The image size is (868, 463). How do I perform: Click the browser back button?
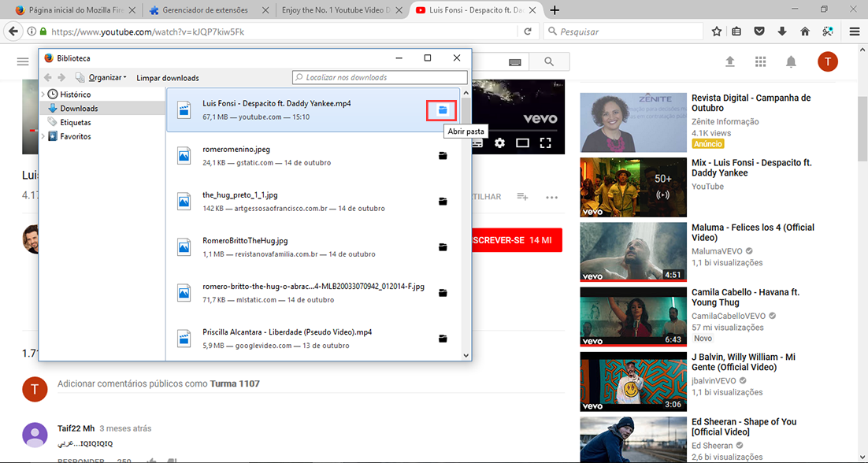(x=13, y=31)
